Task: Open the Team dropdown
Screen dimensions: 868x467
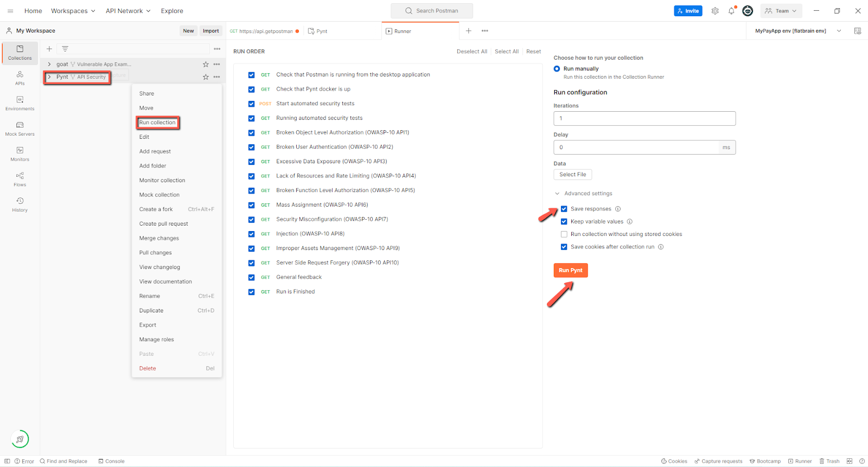Action: tap(781, 11)
